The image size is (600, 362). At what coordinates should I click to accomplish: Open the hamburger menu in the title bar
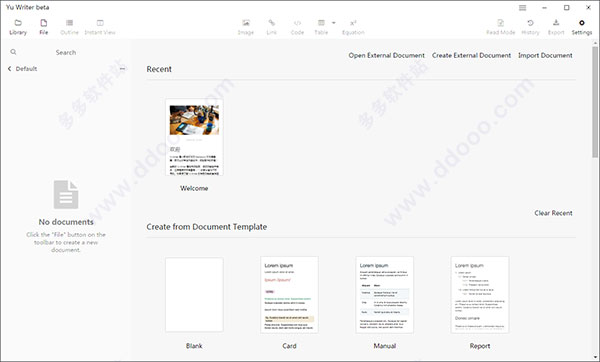click(x=522, y=8)
